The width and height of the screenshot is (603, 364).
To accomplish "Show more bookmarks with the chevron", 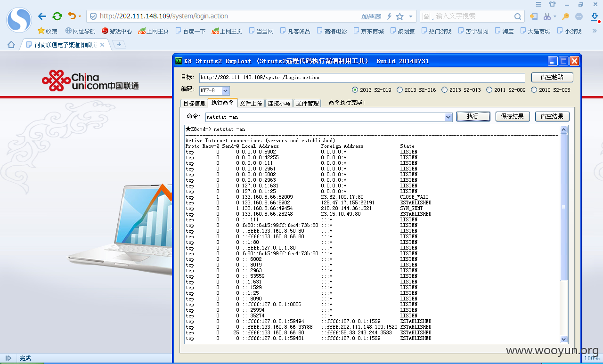I will click(x=595, y=31).
